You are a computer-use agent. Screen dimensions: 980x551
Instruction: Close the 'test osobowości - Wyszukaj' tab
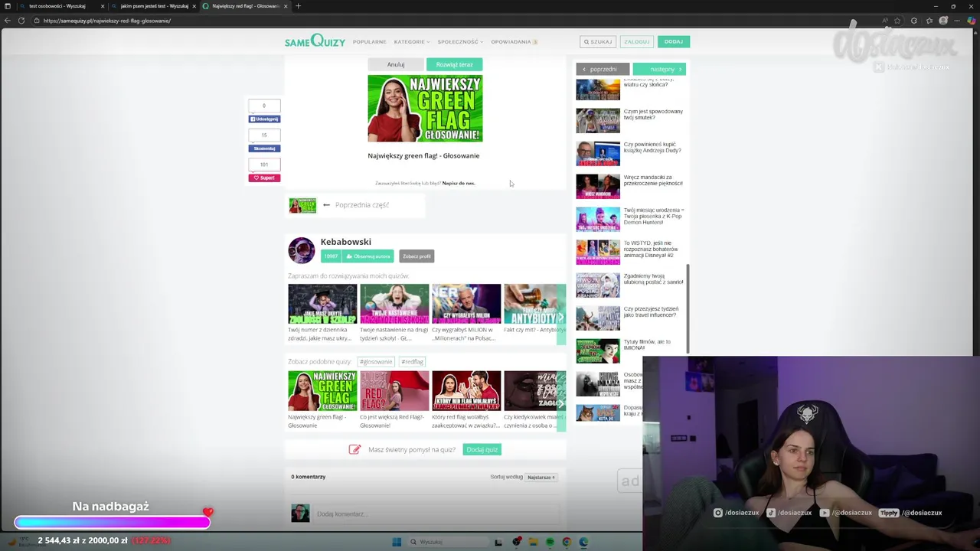coord(103,6)
